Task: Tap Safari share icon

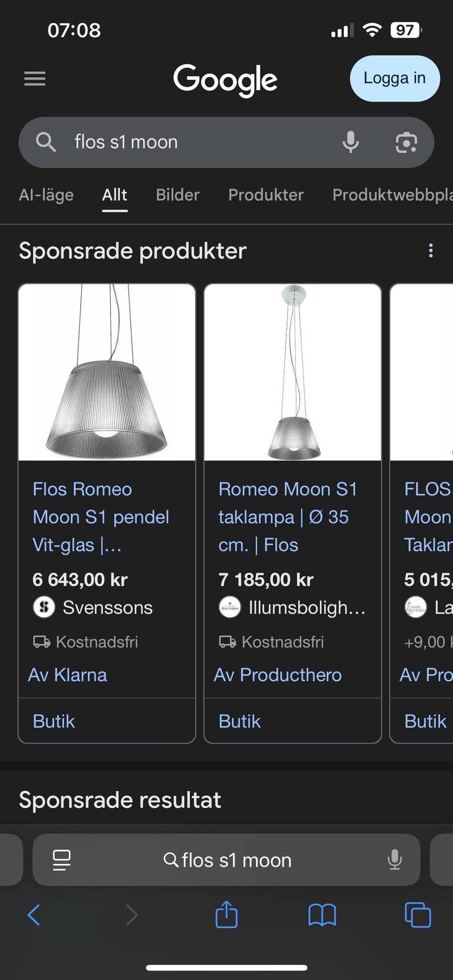Action: point(226,914)
